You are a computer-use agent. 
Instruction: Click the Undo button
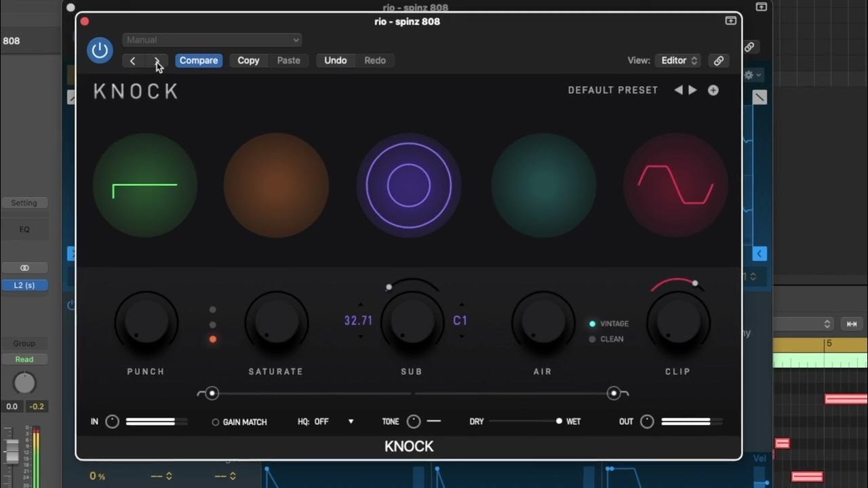point(336,60)
